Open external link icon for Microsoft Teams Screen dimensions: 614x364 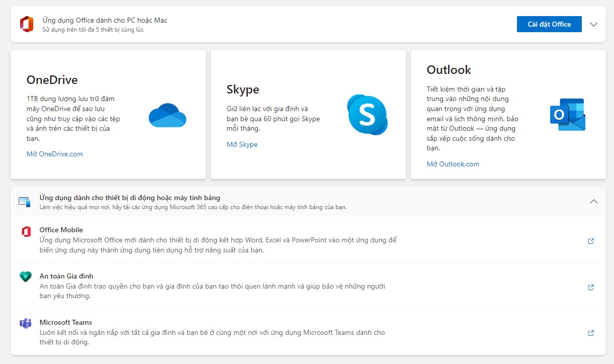tap(591, 333)
